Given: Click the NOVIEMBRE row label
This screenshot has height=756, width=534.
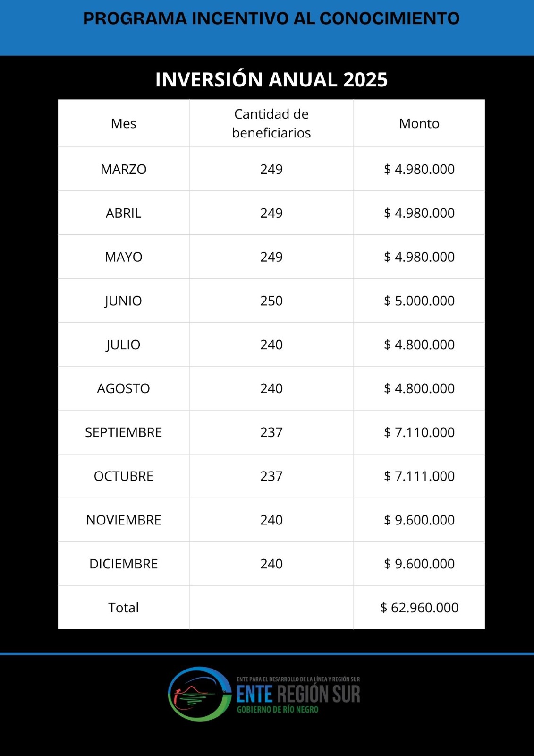Looking at the screenshot, I should pos(123,520).
